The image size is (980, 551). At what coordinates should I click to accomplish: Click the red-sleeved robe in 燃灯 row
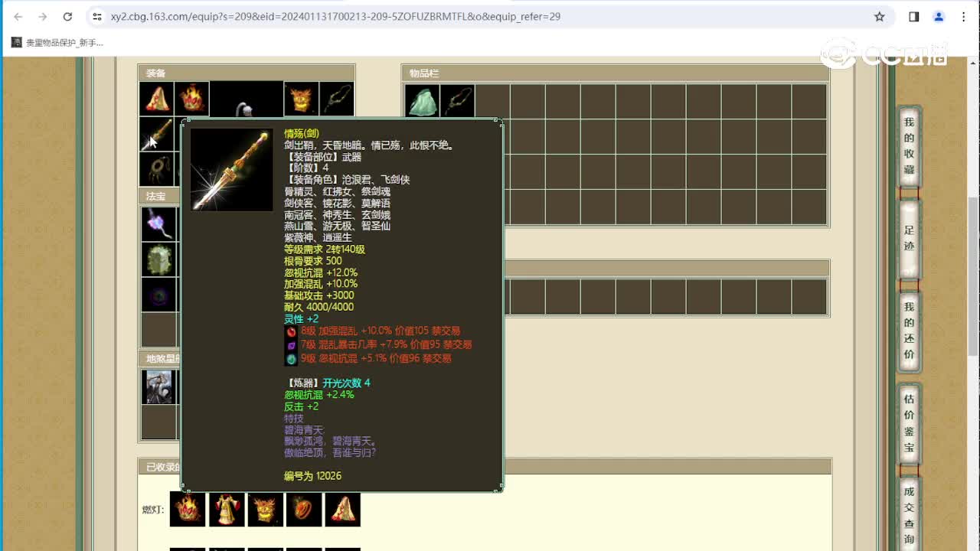click(x=227, y=510)
